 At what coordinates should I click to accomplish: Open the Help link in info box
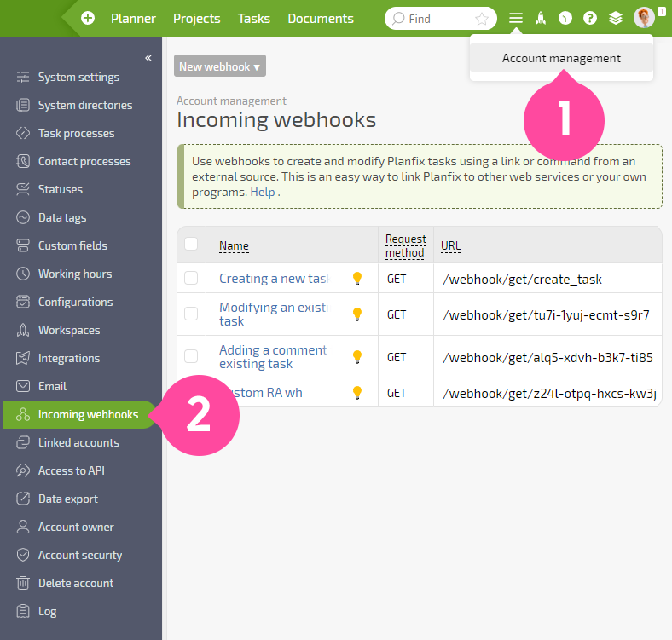(263, 192)
